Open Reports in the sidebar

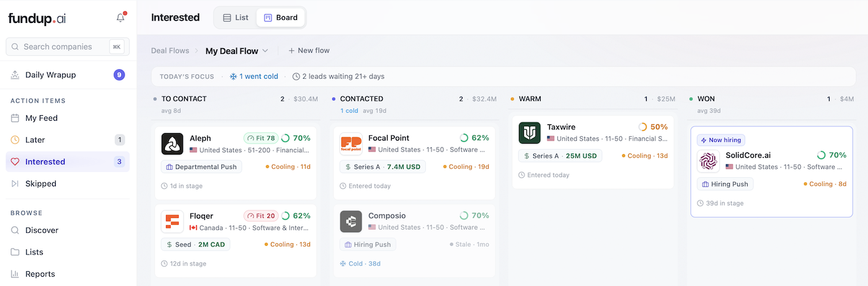(x=67, y=274)
